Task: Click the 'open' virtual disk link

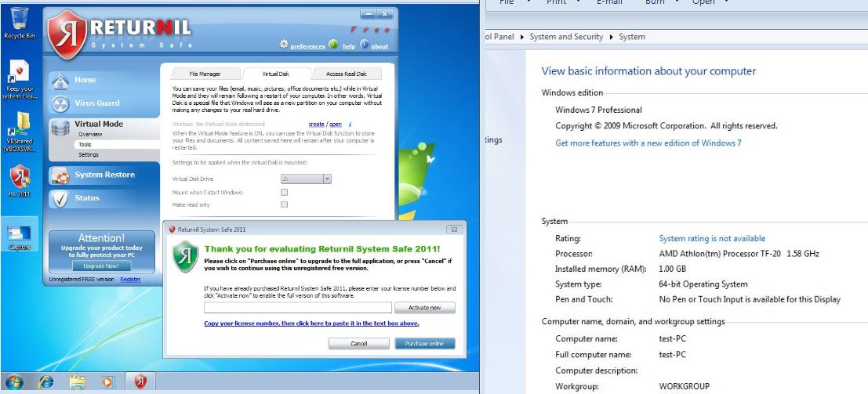Action: coord(336,125)
